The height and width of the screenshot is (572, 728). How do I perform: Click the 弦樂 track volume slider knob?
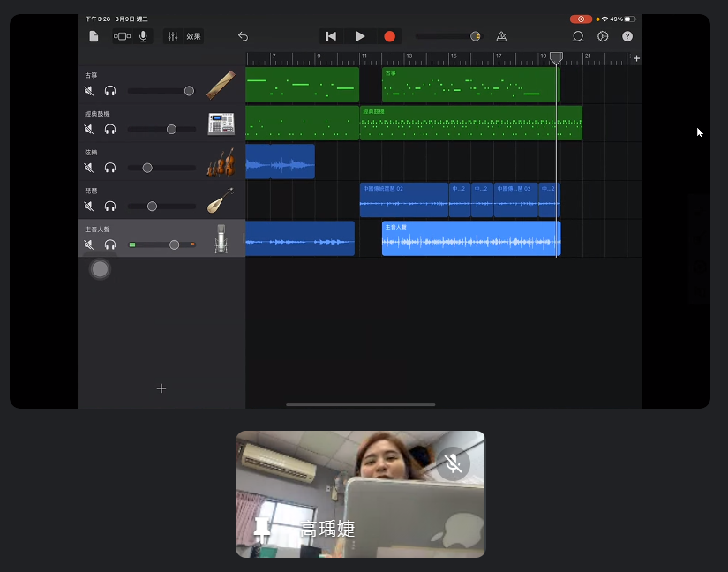147,168
